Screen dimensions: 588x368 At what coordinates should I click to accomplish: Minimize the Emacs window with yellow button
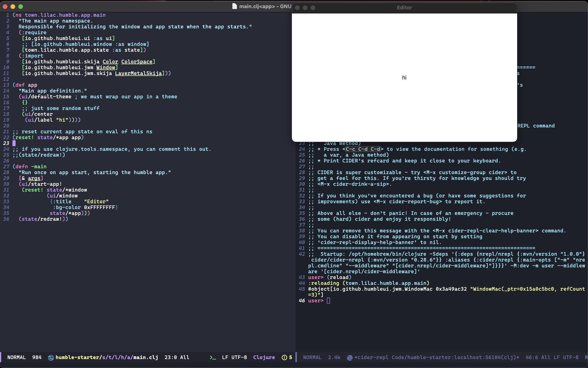[13, 7]
